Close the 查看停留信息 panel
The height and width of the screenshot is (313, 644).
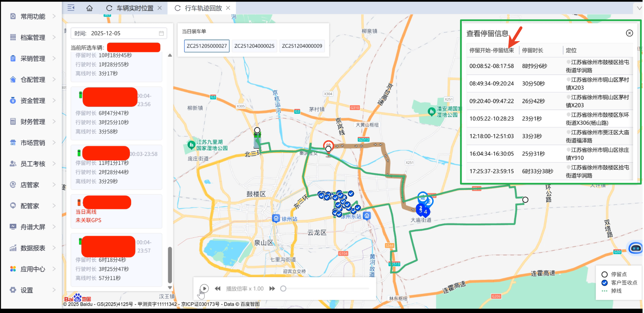(x=629, y=33)
